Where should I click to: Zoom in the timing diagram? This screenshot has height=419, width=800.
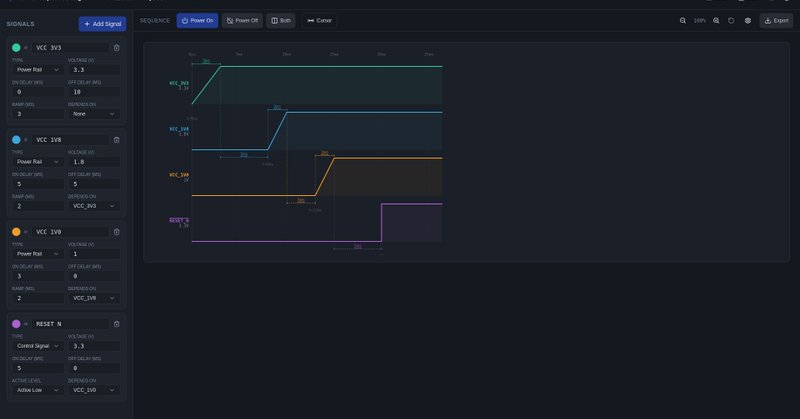[x=716, y=20]
